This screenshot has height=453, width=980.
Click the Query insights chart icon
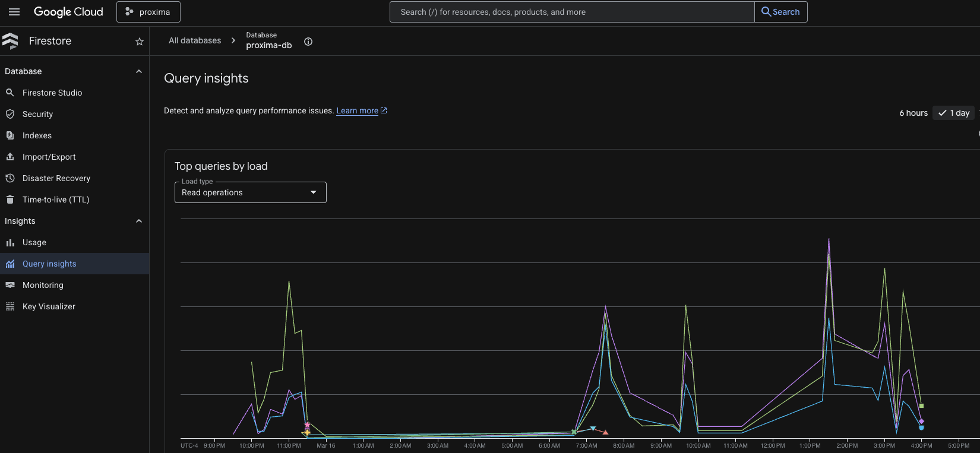point(10,264)
